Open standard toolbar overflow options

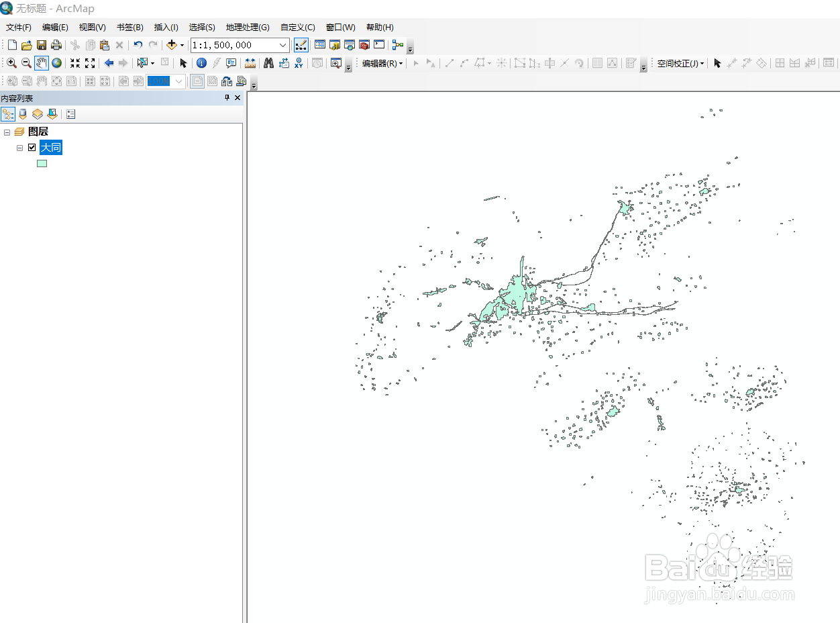pos(411,48)
